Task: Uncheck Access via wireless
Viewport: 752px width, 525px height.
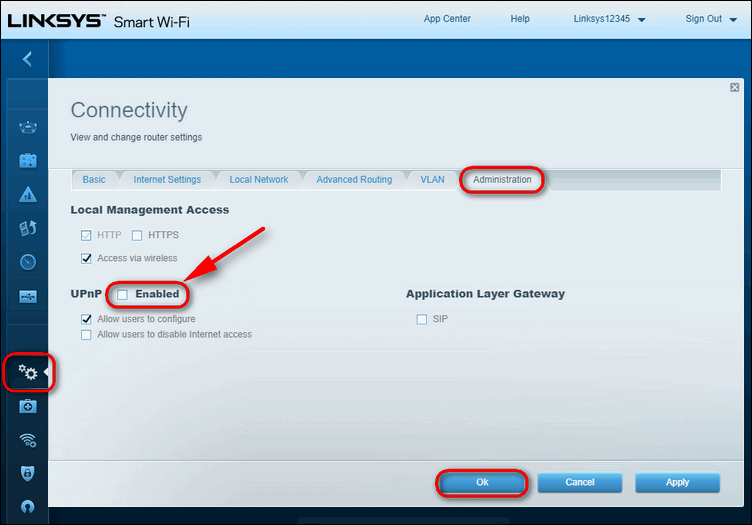Action: 86,258
